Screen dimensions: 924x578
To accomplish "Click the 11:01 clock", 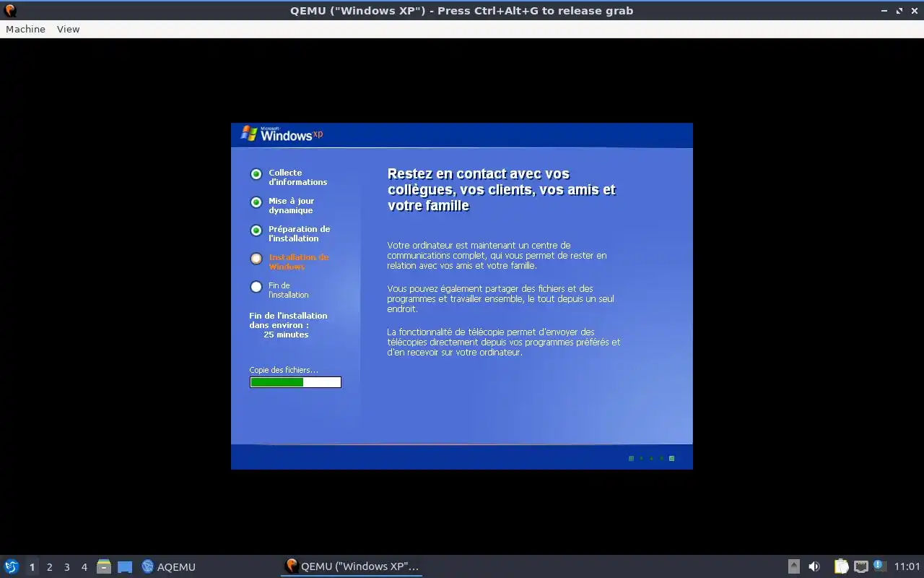I will click(x=907, y=566).
